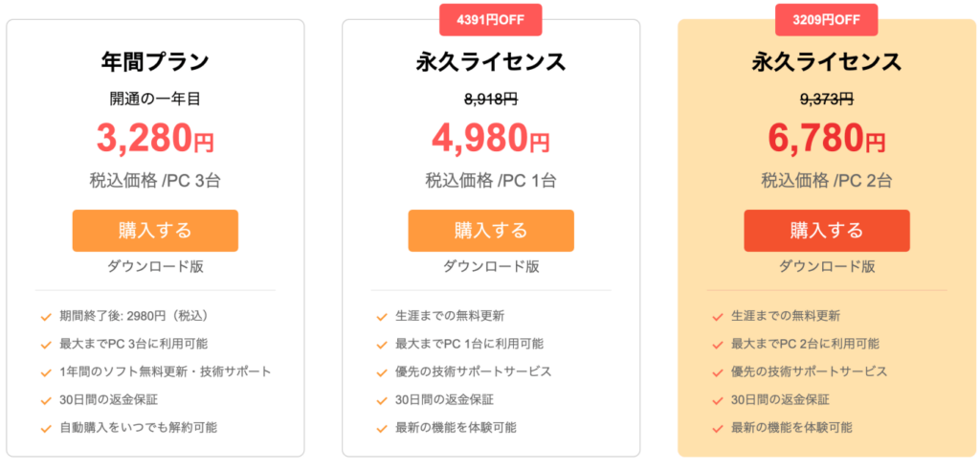Click the 購入する button under 年間プラン
This screenshot has height=472, width=980.
[155, 231]
